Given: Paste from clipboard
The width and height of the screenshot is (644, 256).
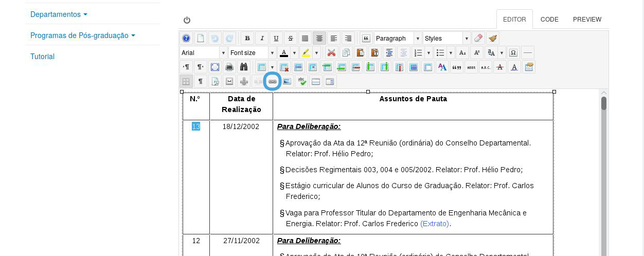Looking at the screenshot, I should click(x=361, y=52).
